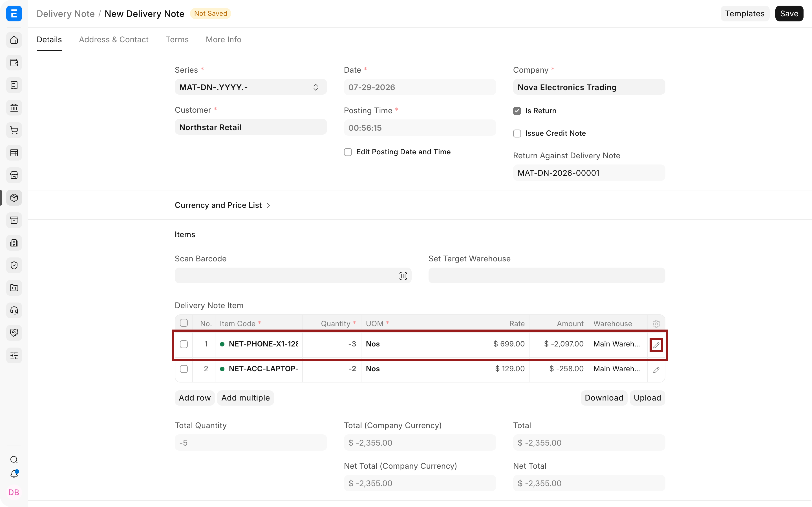This screenshot has height=507, width=812.
Task: Check Edit Posting Date and Time
Action: click(348, 152)
